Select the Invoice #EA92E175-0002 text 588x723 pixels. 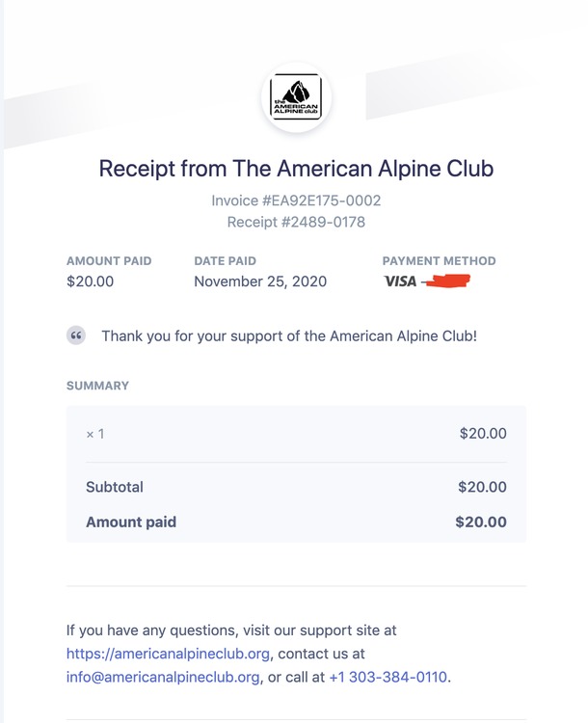point(296,201)
